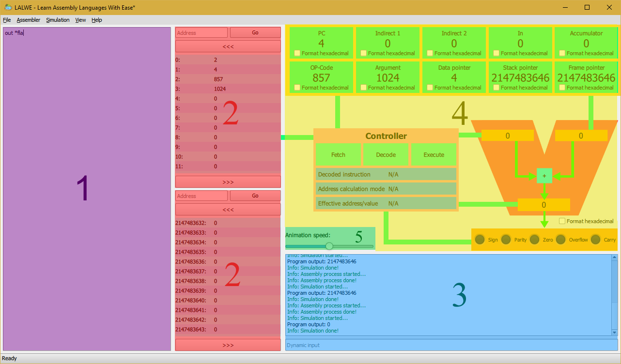This screenshot has height=364, width=621.
Task: Open the Assembler menu
Action: point(29,20)
